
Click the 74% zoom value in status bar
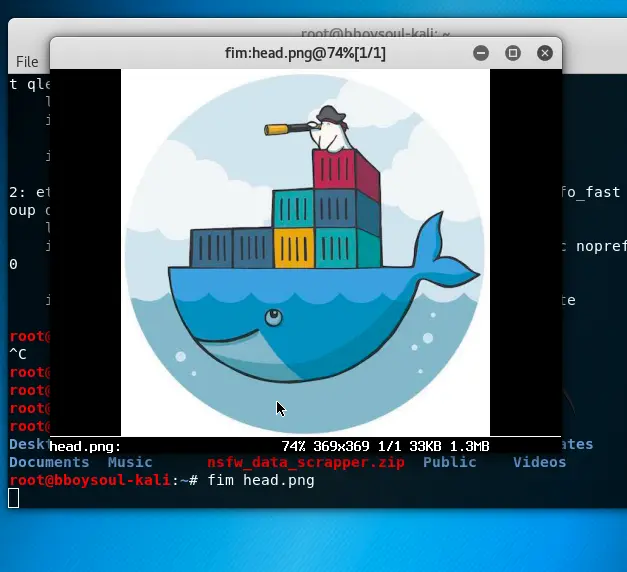click(293, 446)
